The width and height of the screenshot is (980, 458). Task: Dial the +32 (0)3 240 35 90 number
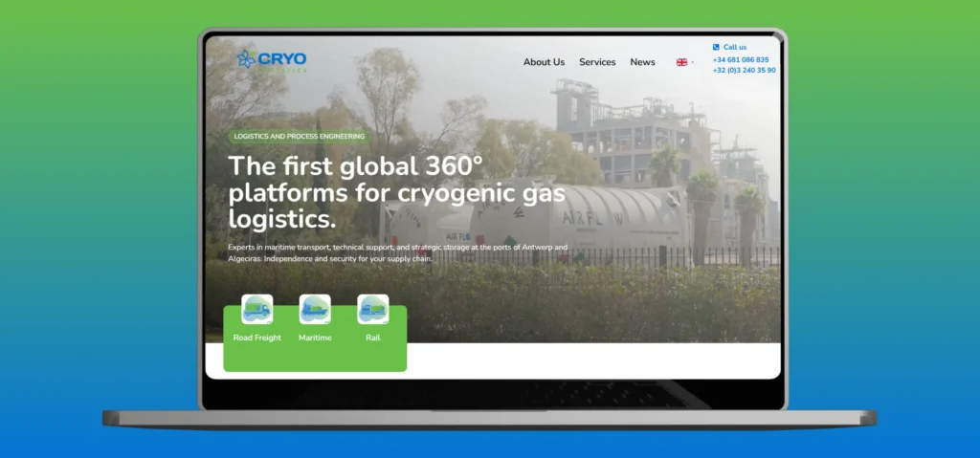[744, 71]
